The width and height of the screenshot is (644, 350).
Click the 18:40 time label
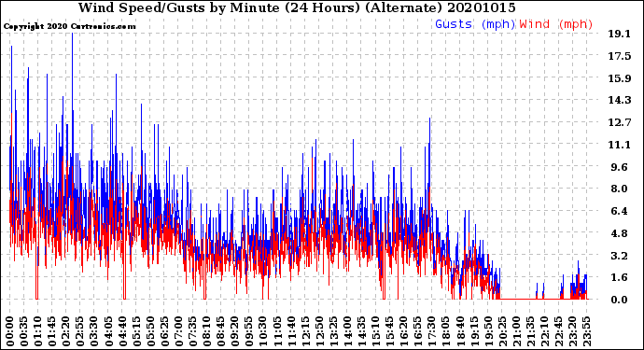[x=460, y=331]
